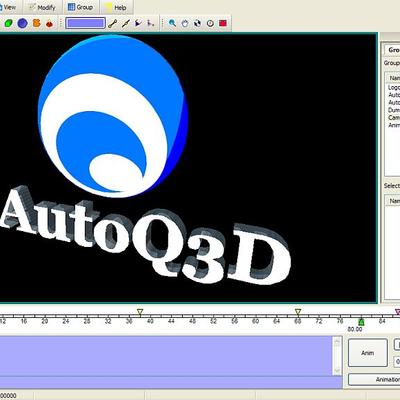Click frame 20 on timeline ruler
Screen dimensions: 400x400
point(45,321)
